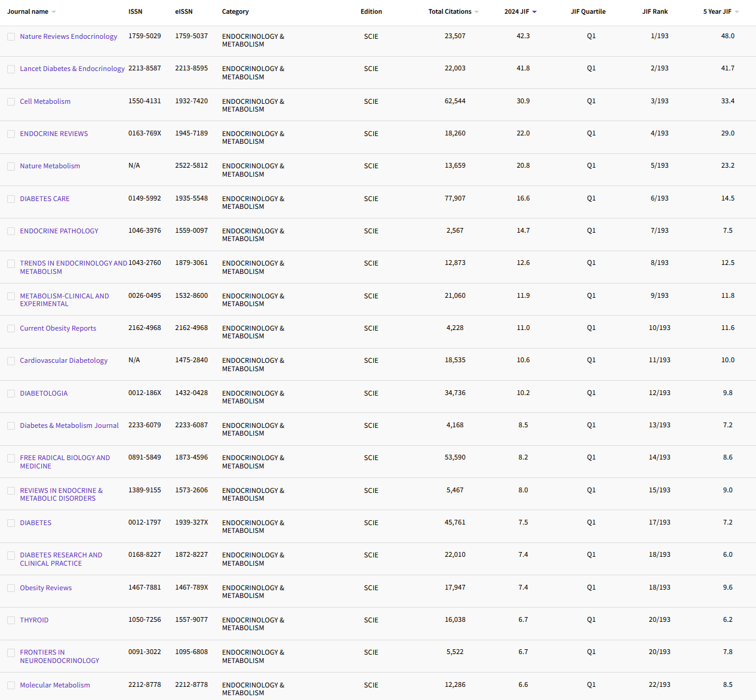This screenshot has height=700, width=756.
Task: Open the ENDOCRINE PATHOLOGY journal page
Action: [59, 231]
